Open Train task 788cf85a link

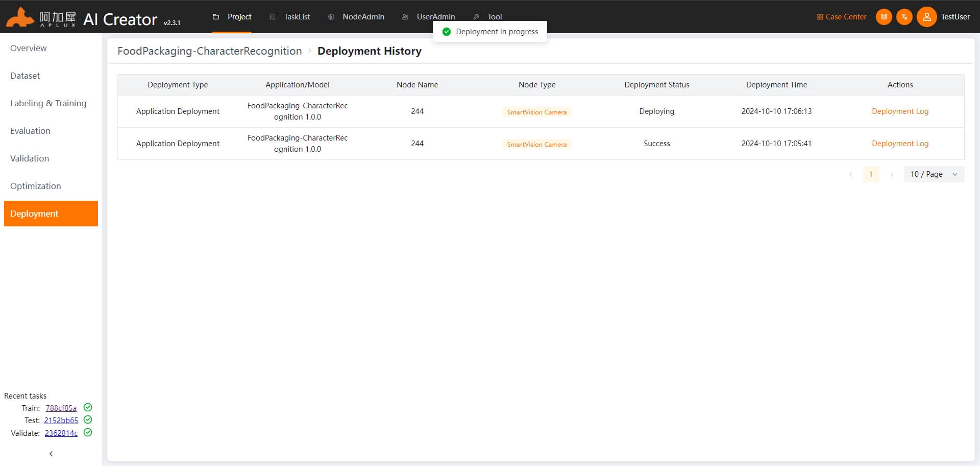coord(61,408)
